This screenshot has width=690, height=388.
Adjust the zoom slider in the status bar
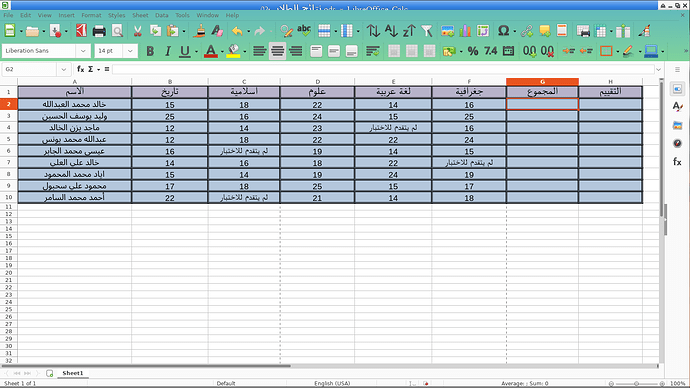[636, 384]
